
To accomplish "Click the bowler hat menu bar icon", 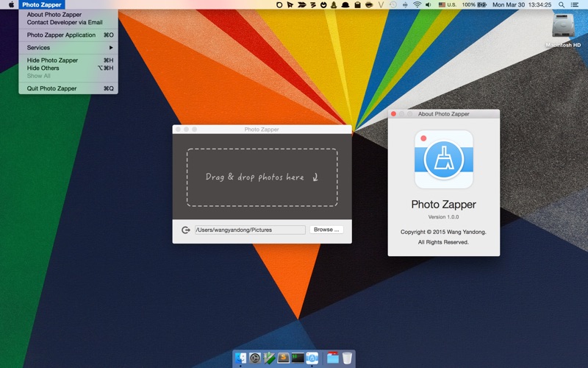I will [x=345, y=4].
